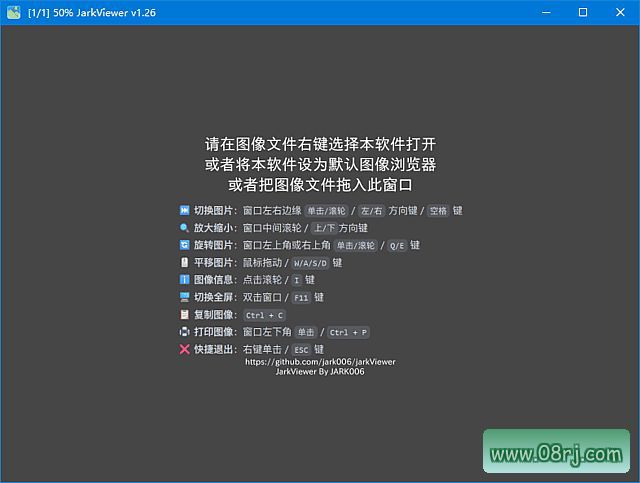Click the image info (图像信息) icon

184,280
